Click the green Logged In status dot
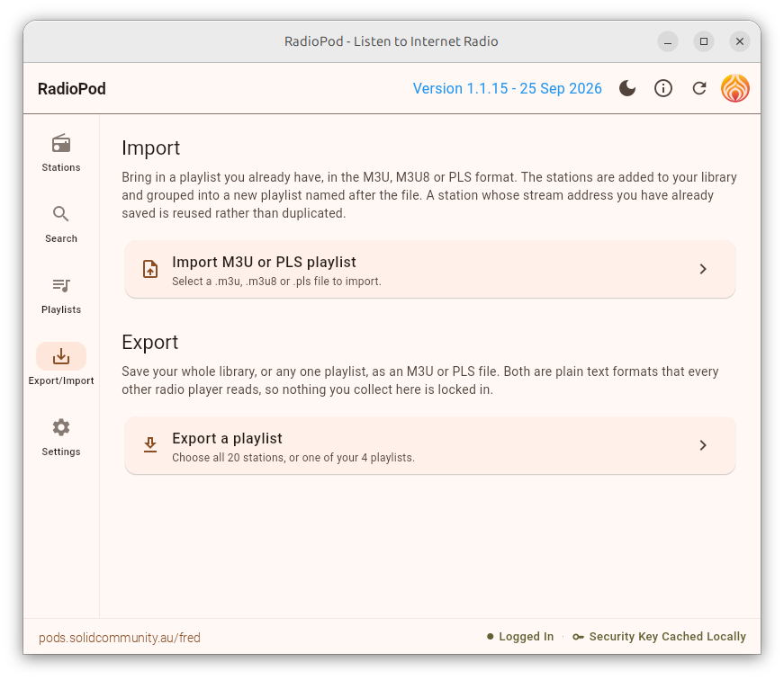The height and width of the screenshot is (680, 784). [x=490, y=637]
